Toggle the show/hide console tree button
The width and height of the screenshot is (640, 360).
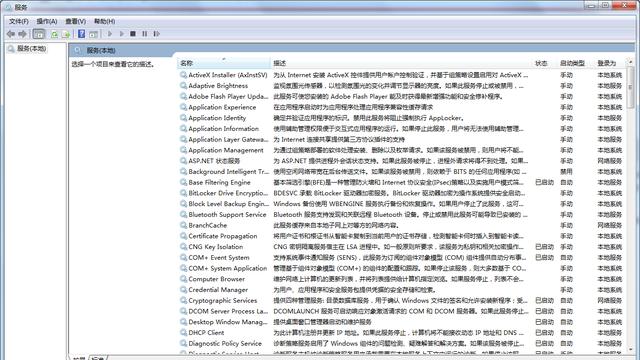coord(39,34)
